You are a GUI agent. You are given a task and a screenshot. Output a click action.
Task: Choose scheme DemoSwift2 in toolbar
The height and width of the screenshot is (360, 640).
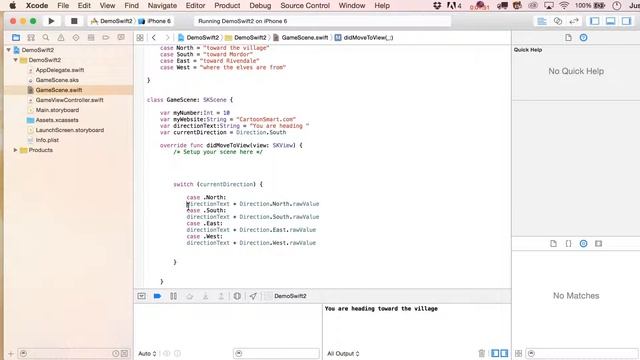(112, 21)
